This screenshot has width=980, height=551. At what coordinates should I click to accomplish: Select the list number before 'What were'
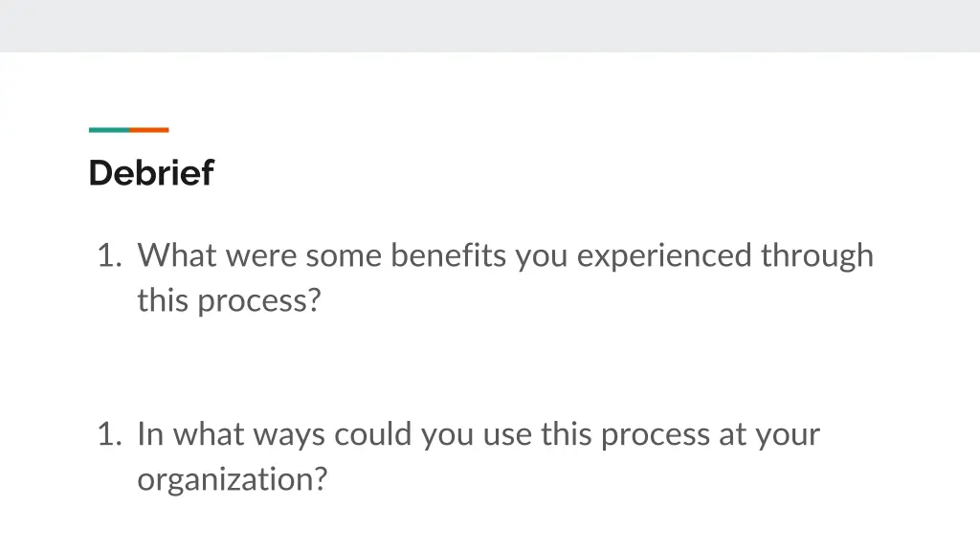click(x=109, y=255)
